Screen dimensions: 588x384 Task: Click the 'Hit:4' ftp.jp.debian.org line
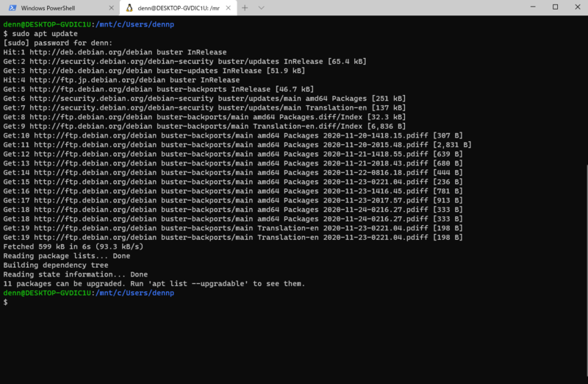[x=121, y=80]
